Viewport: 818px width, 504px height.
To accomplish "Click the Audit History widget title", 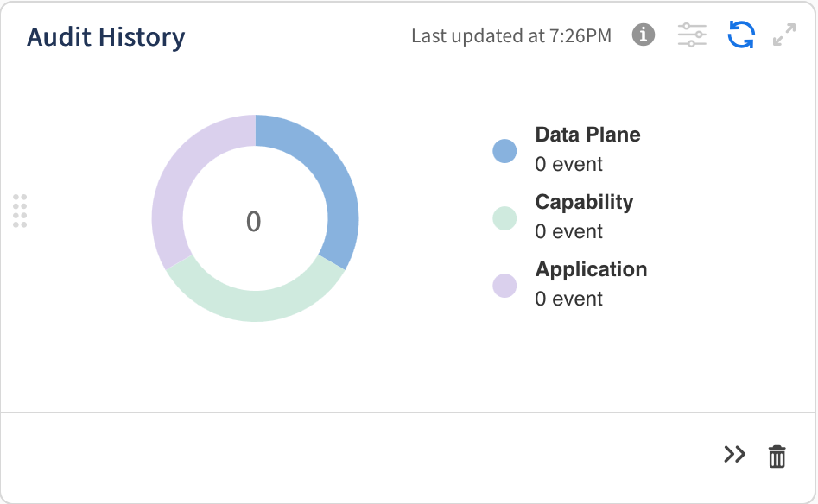I will click(106, 37).
